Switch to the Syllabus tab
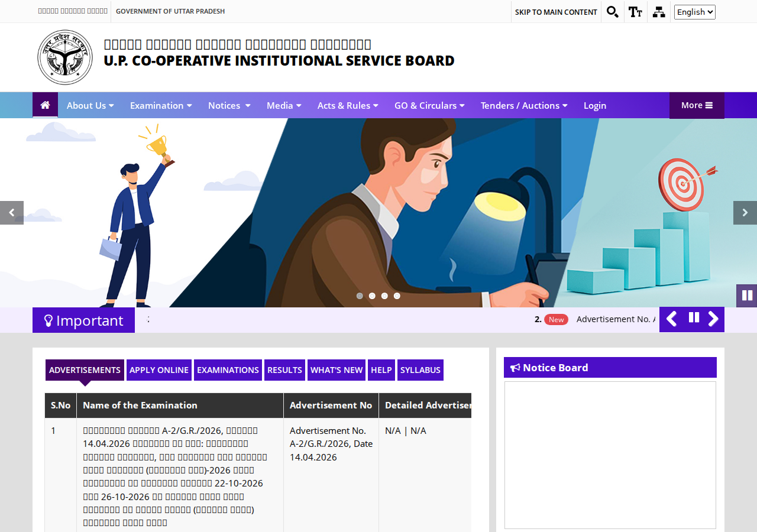Viewport: 757px width, 532px height. point(420,370)
